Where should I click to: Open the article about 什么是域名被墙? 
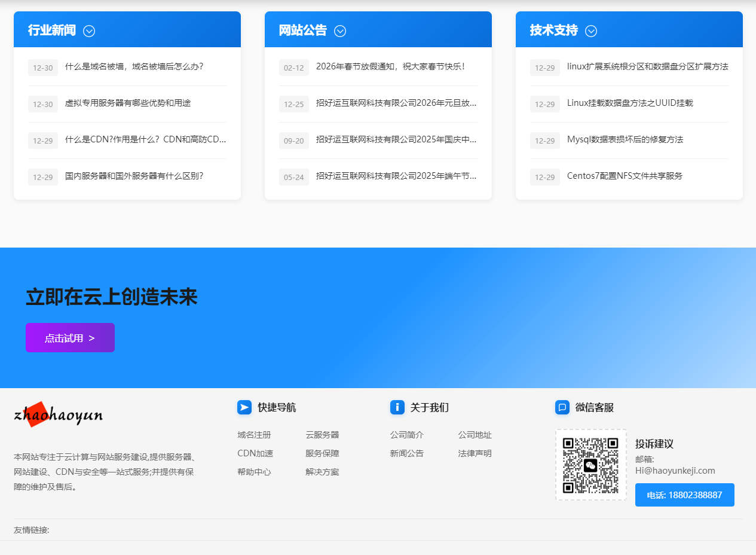tap(134, 67)
